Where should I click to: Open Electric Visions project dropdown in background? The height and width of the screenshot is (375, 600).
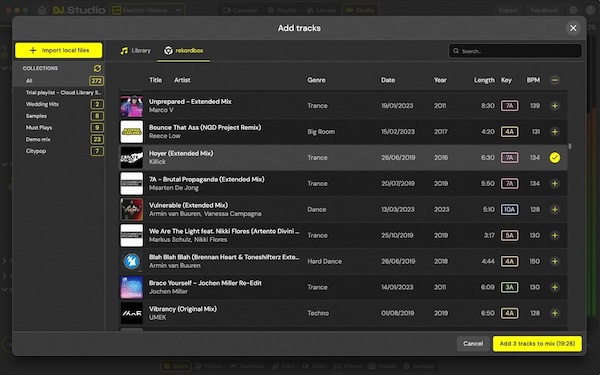[147, 10]
